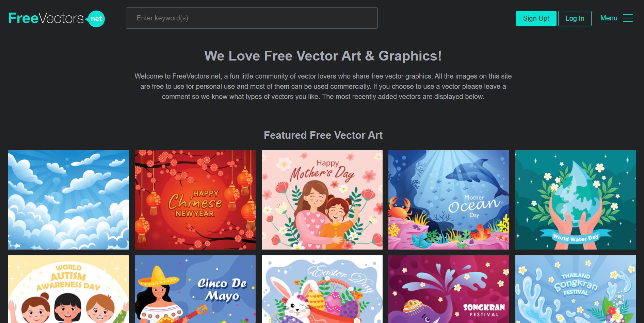
Task: Open the Happy Mother's Day vector
Action: (322, 200)
